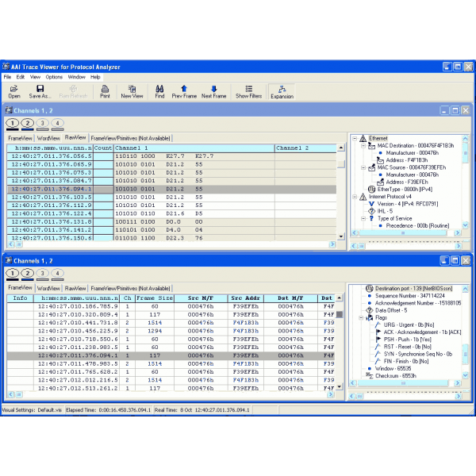The width and height of the screenshot is (476, 476).
Task: Open the File menu
Action: pyautogui.click(x=7, y=77)
